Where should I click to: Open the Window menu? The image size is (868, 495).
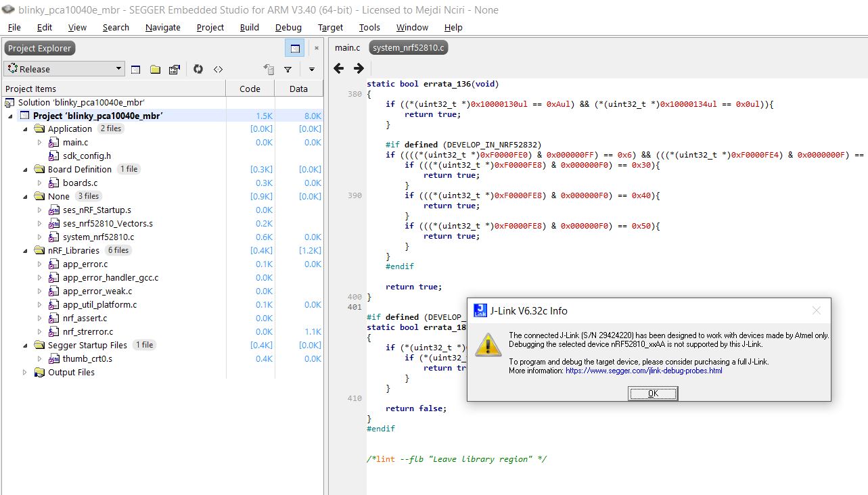412,27
